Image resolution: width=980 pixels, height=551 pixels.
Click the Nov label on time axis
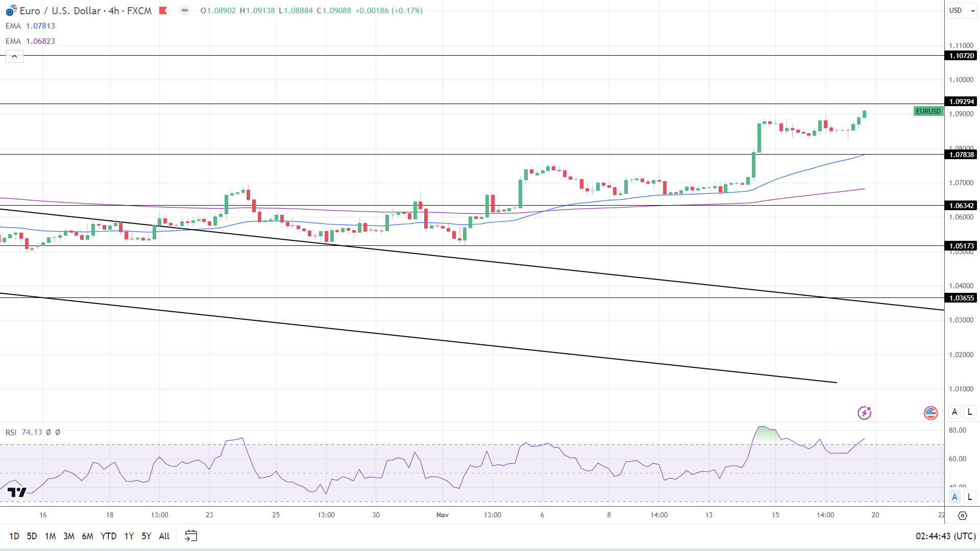click(443, 515)
